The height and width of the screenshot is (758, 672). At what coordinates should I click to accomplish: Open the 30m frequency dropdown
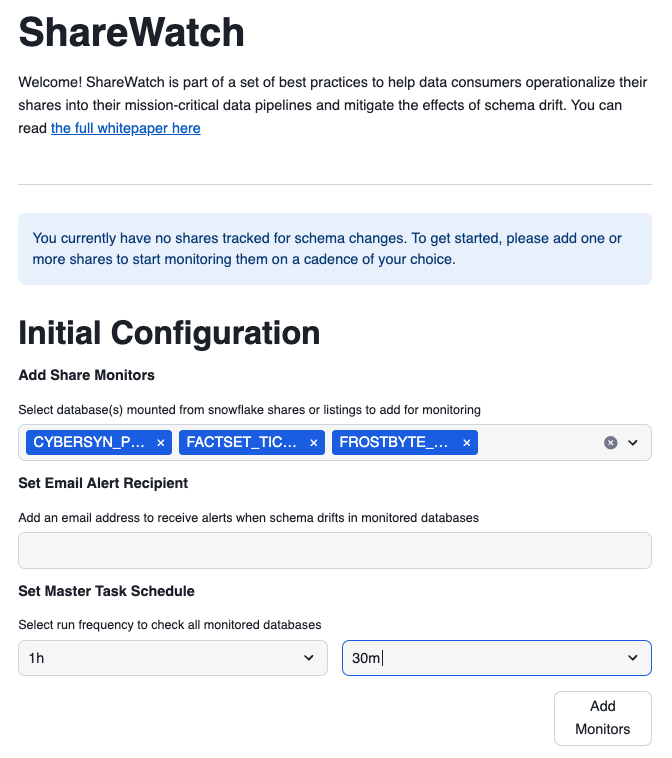[496, 658]
